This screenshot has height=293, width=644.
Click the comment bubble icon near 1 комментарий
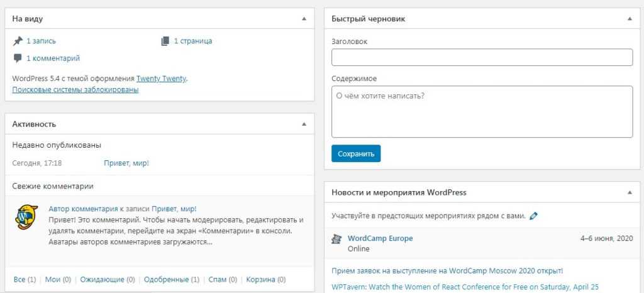click(18, 58)
